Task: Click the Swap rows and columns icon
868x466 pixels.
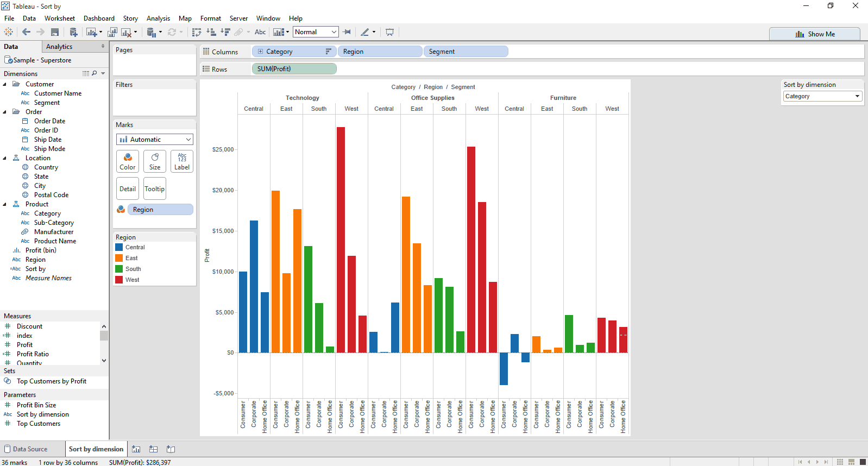Action: [x=197, y=32]
